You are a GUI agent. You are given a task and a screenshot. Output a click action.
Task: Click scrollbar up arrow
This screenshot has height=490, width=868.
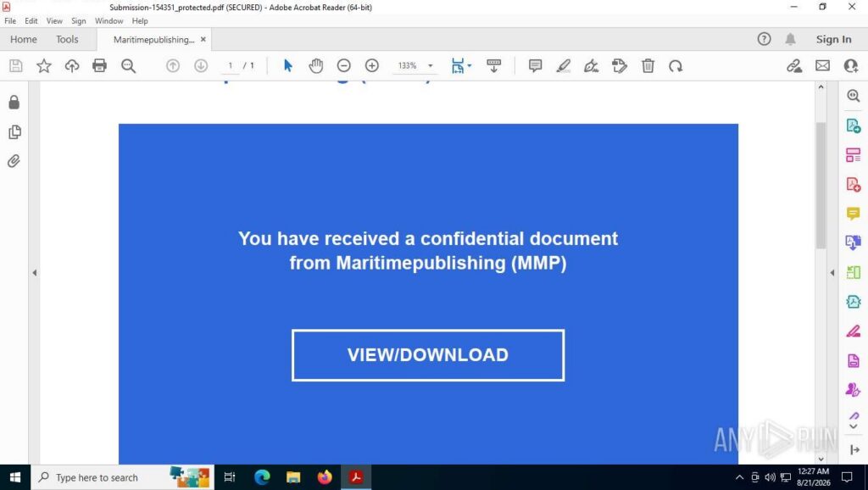[821, 87]
